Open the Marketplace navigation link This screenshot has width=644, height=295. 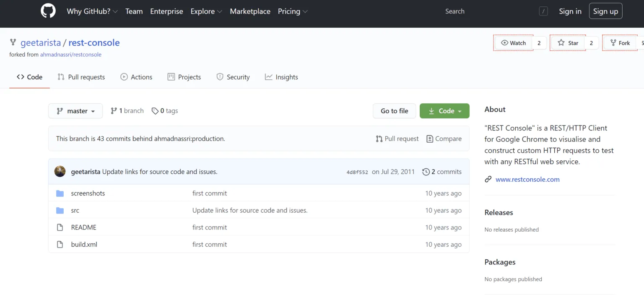point(250,11)
